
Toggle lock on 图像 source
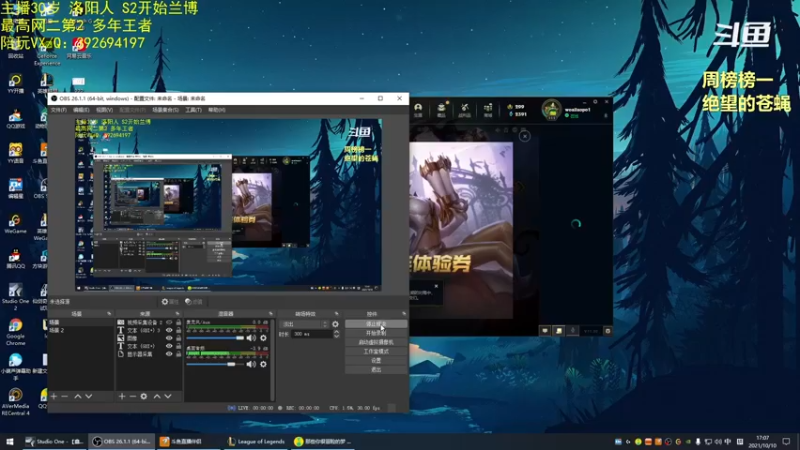(x=179, y=338)
